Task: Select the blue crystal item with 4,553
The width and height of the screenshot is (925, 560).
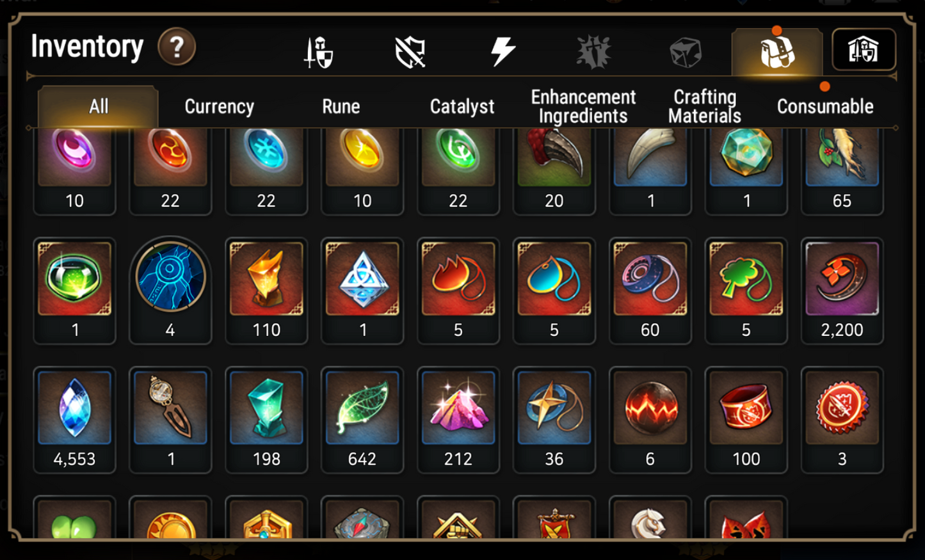Action: click(x=74, y=420)
